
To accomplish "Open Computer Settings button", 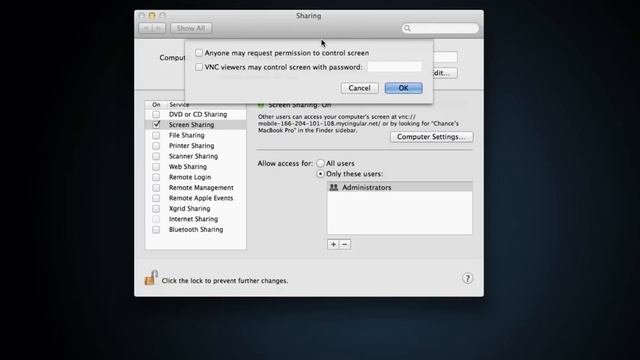I will coord(431,137).
